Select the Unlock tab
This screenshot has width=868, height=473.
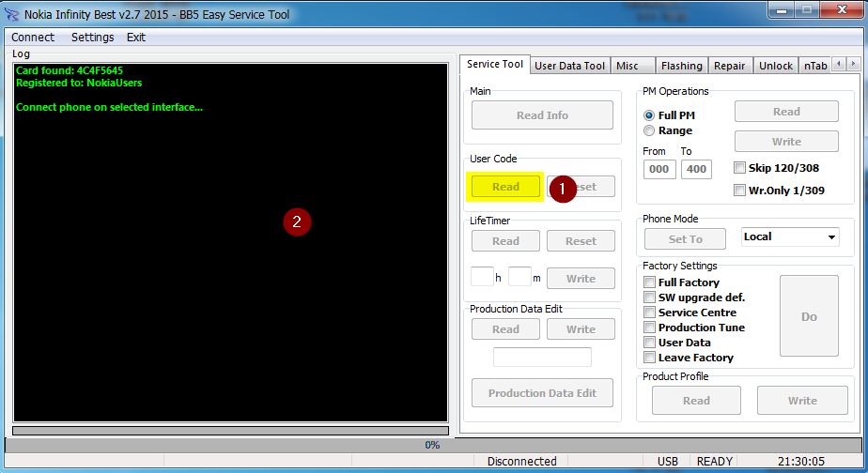776,66
